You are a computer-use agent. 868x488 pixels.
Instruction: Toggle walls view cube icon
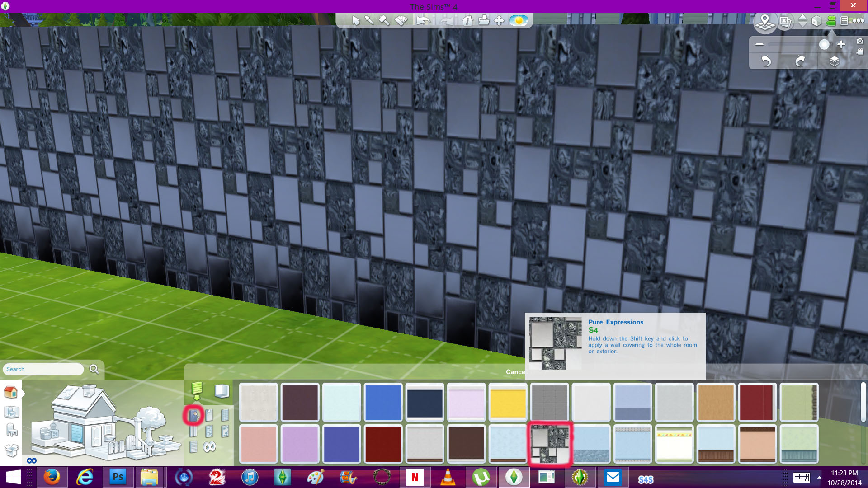pyautogui.click(x=816, y=21)
